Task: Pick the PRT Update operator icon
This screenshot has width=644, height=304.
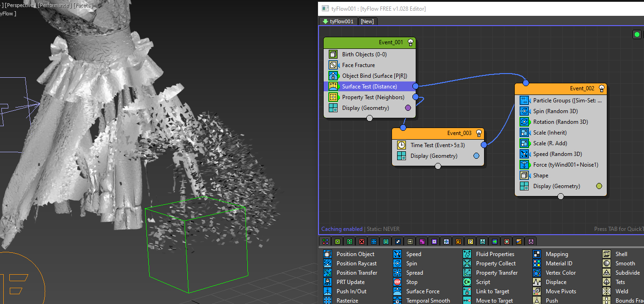Action: coord(328,282)
